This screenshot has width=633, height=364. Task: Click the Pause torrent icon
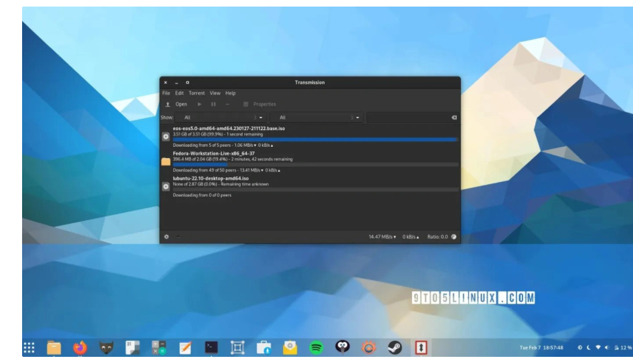(213, 104)
